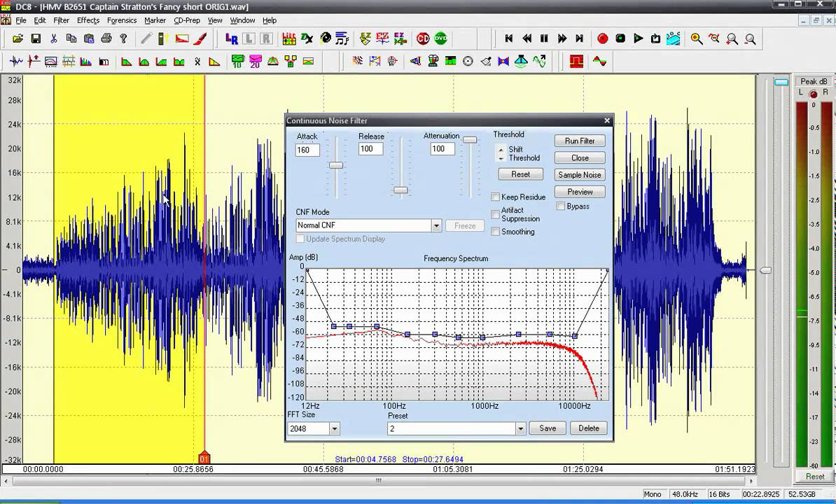Enable the Keep Residue checkbox
Viewport: 836px width, 504px height.
coord(495,197)
